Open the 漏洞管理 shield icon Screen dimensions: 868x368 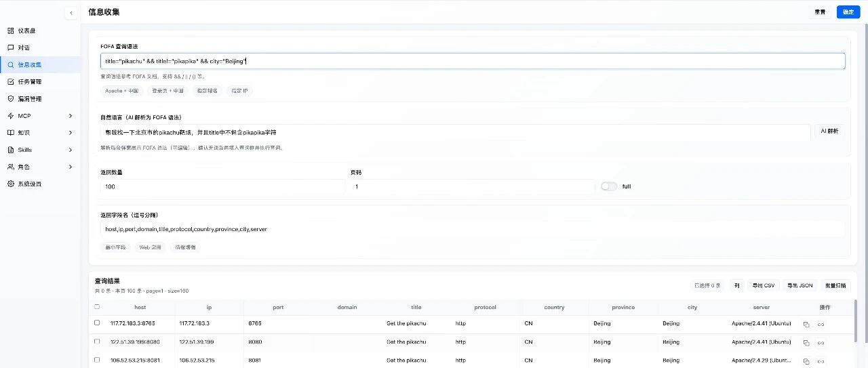(10, 98)
